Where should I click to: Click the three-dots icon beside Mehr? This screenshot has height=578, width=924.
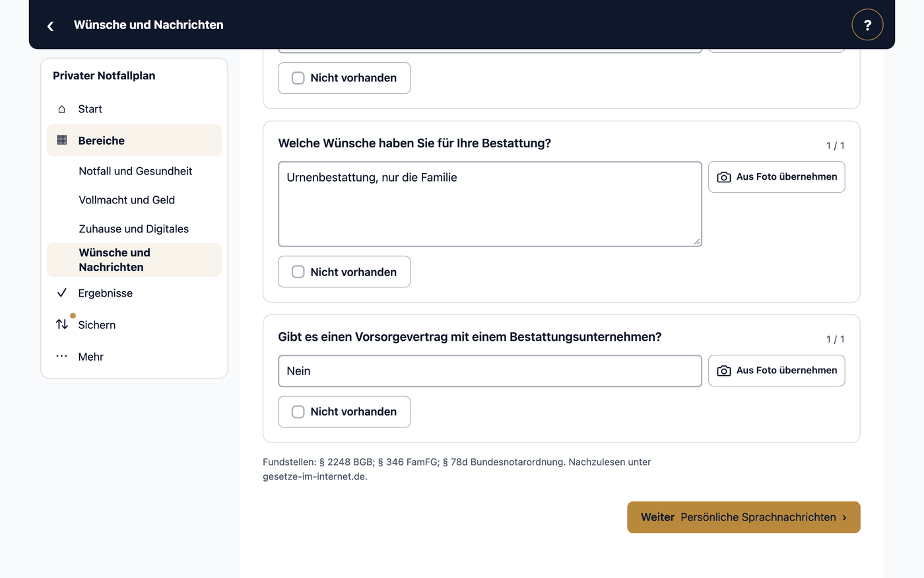point(62,356)
